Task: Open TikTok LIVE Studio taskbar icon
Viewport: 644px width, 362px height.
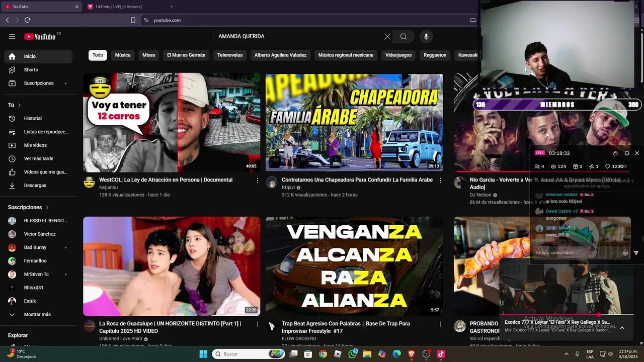Action: (x=441, y=354)
